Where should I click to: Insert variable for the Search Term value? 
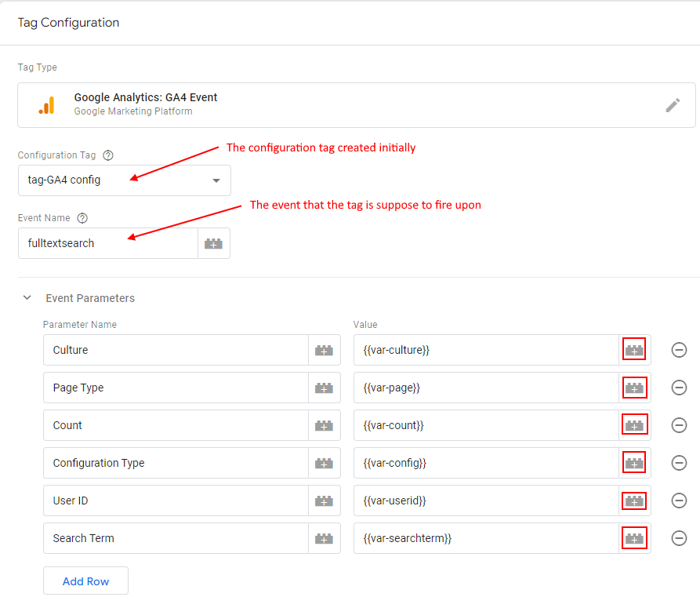(x=635, y=538)
